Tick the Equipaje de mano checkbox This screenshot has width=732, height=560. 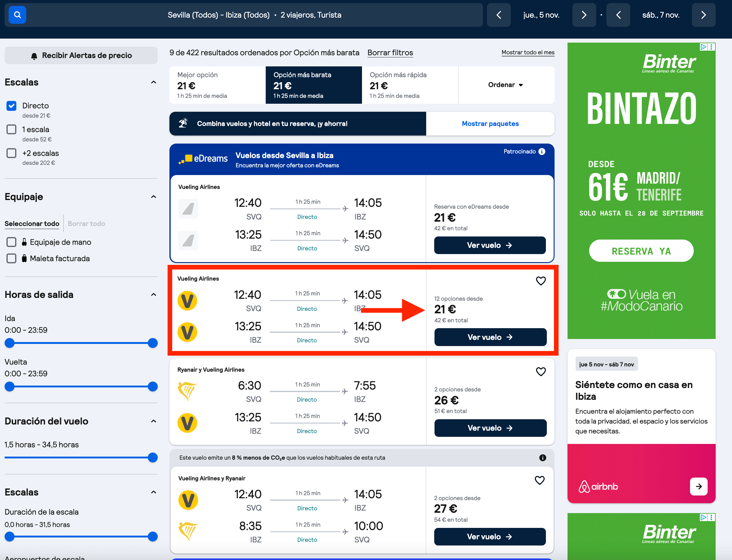coord(12,242)
